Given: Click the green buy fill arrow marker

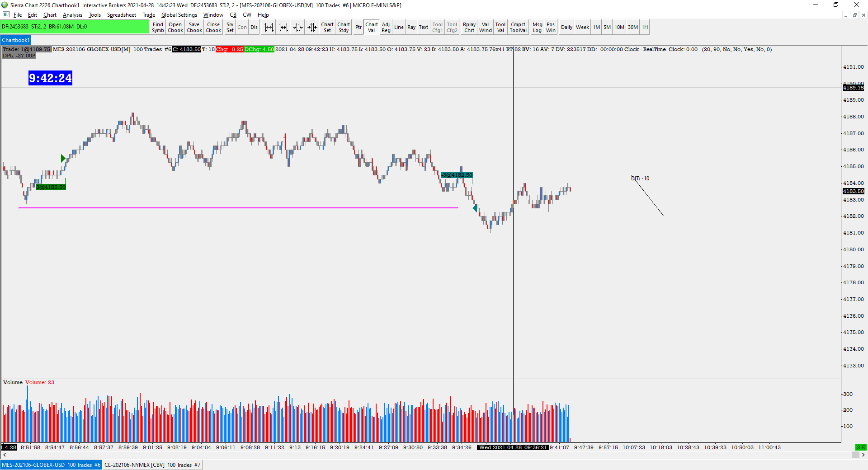Looking at the screenshot, I should [63, 159].
